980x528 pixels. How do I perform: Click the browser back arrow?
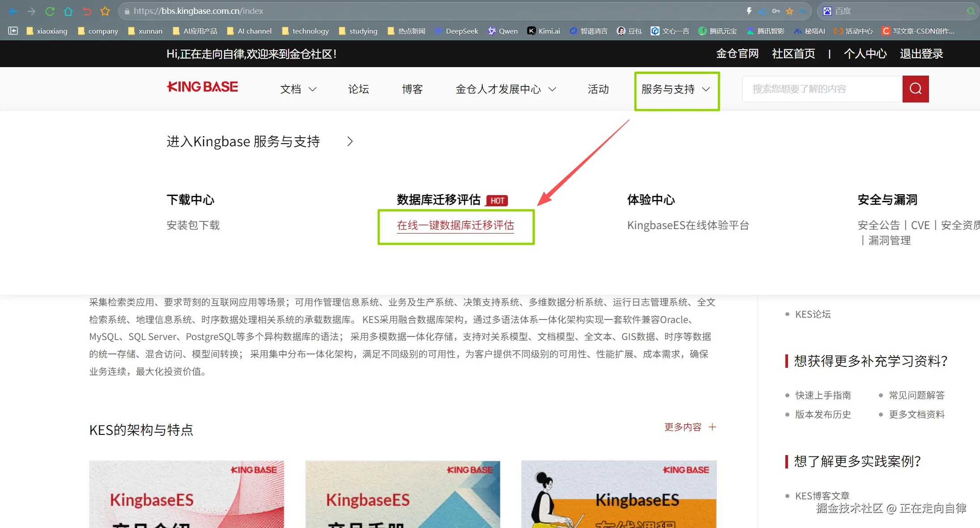(13, 11)
